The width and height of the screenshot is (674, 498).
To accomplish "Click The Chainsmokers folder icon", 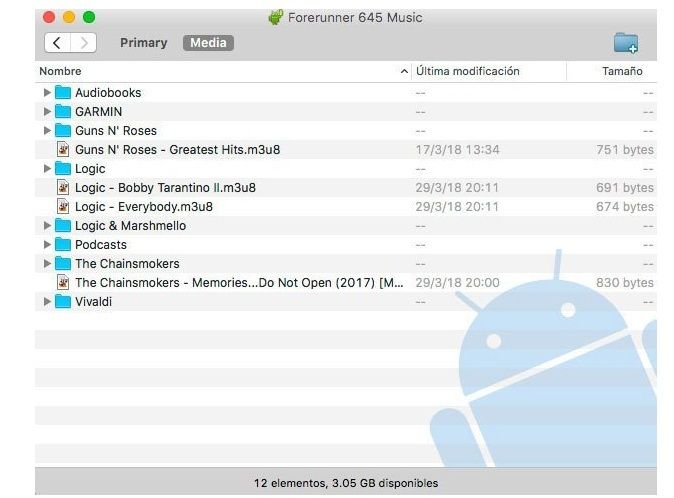I will [x=63, y=263].
